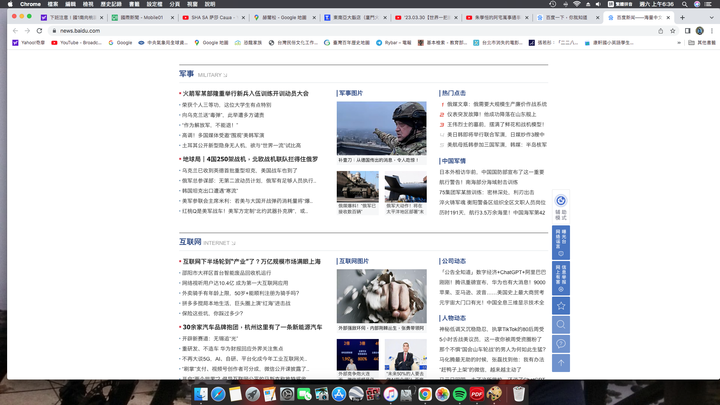Open the 人物动态 heading
Viewport: 720px width, 405px height.
pos(454,318)
